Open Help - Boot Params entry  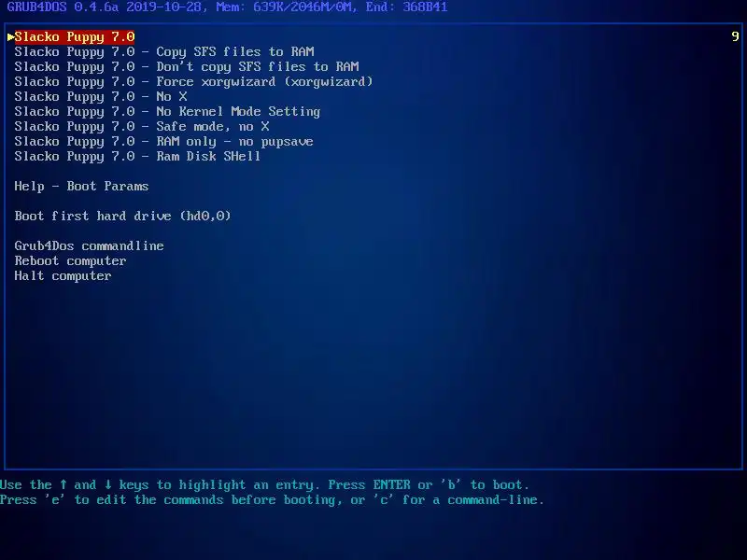[x=81, y=186]
